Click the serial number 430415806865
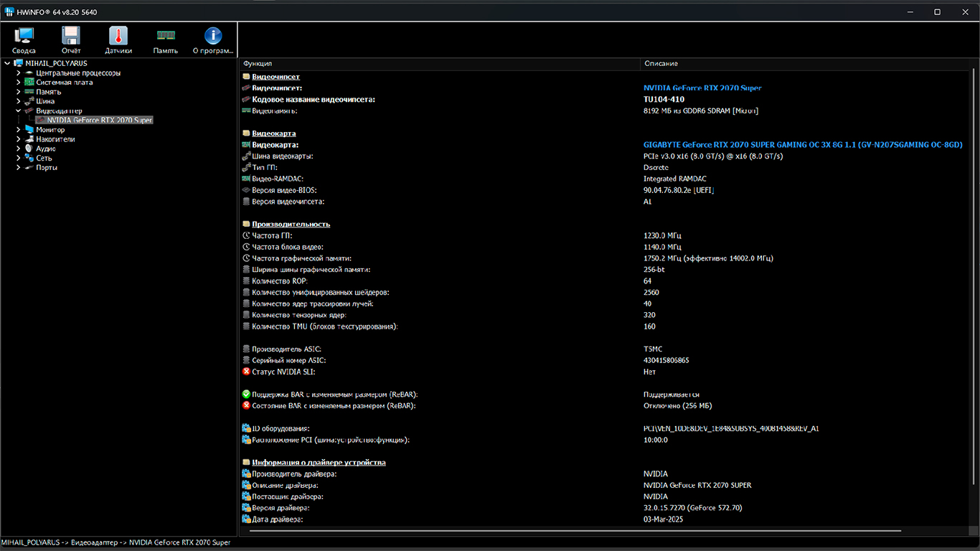The image size is (980, 551). 666,360
